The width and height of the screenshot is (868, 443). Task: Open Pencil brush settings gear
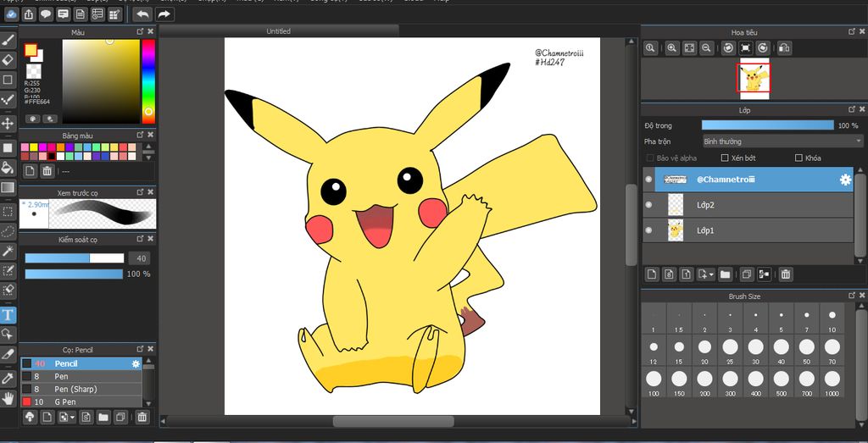coord(136,364)
